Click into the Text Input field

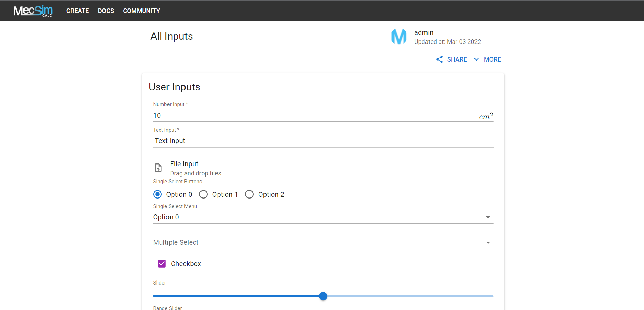[323, 141]
